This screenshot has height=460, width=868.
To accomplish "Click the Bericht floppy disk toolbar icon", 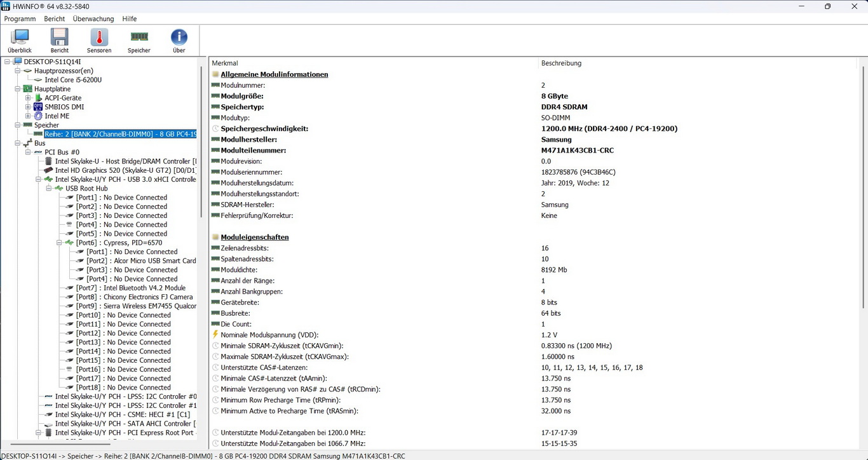I will (60, 41).
